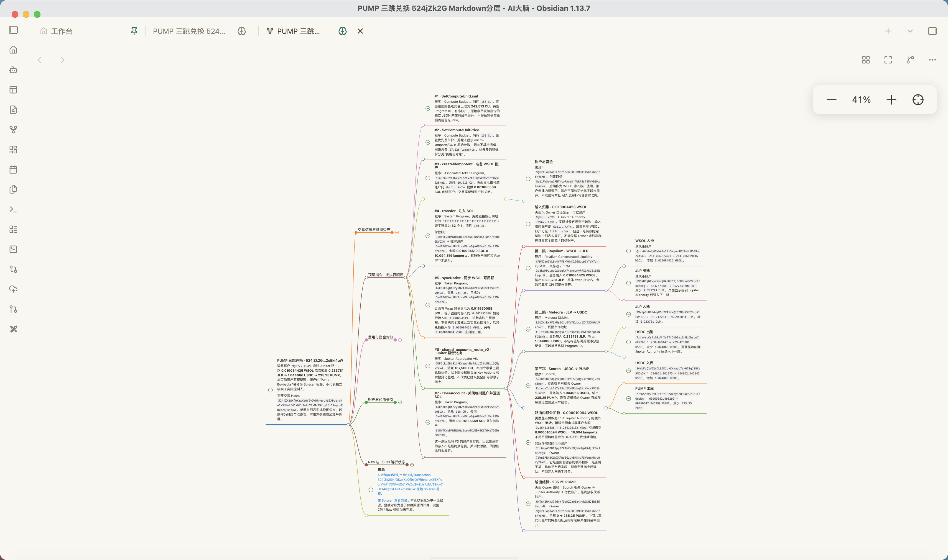The height and width of the screenshot is (560, 948).
Task: Expand the Raw 与 JSON 解析状态 node
Action: (412, 465)
